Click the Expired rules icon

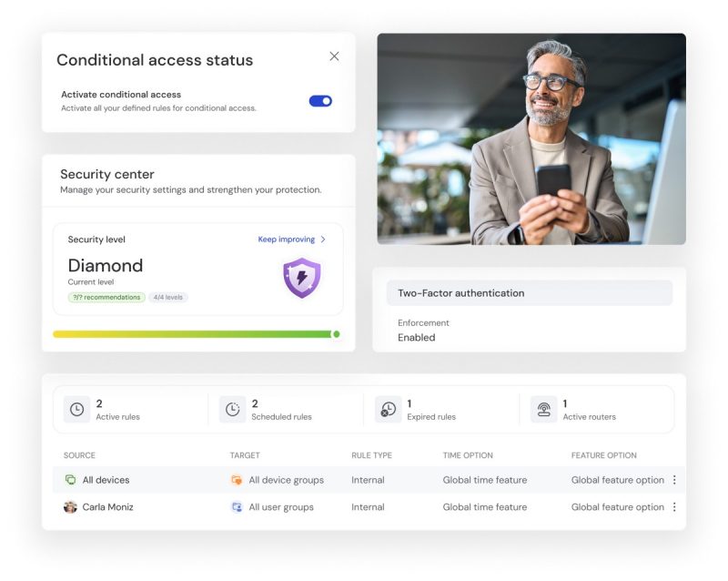[389, 410]
